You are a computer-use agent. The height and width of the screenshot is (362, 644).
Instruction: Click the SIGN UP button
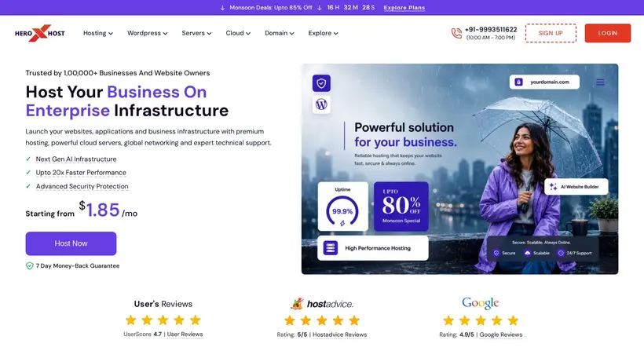coord(551,33)
